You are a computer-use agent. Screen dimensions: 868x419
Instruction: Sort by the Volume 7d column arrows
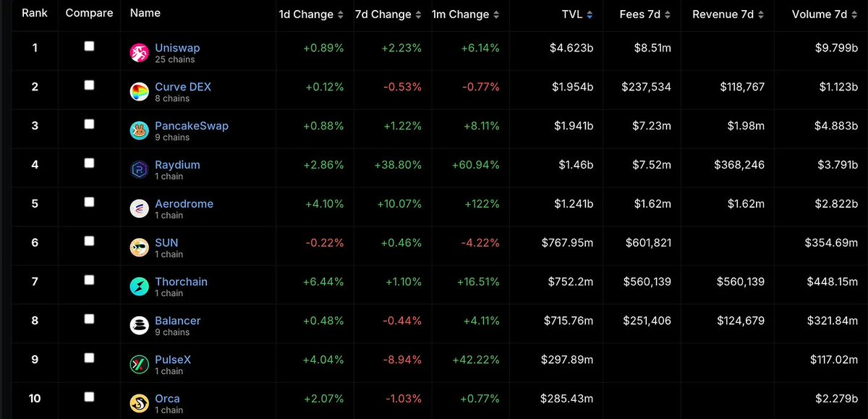pos(854,14)
